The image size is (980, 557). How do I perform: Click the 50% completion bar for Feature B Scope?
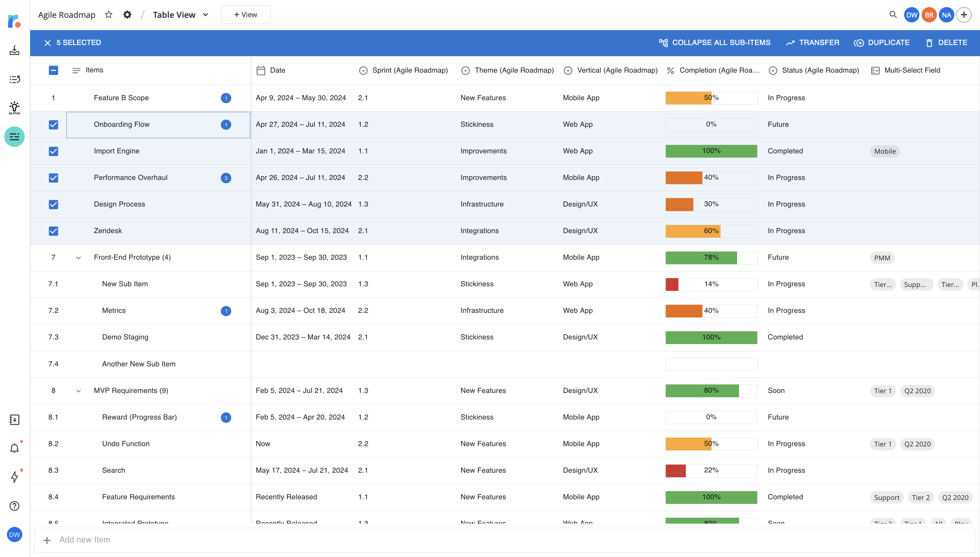pos(711,98)
